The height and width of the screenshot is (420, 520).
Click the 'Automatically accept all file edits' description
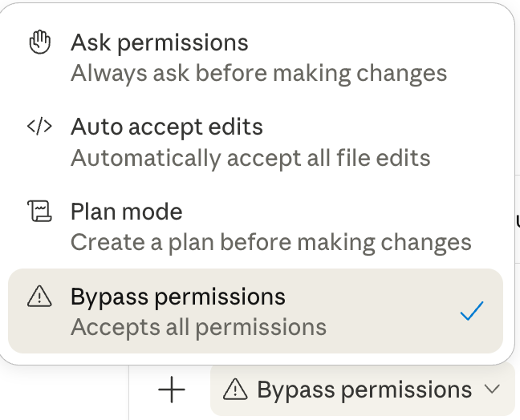pos(250,158)
